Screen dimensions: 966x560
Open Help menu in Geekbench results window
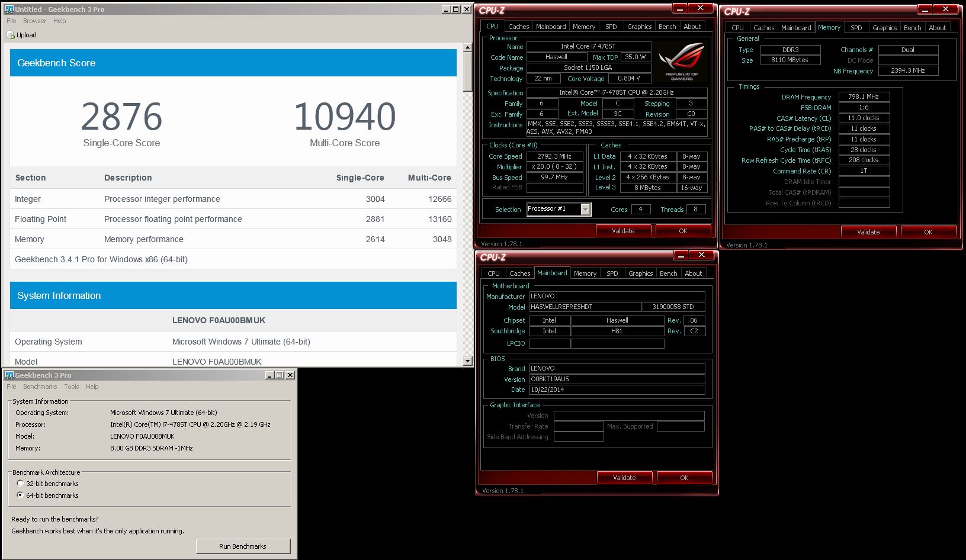click(x=60, y=21)
